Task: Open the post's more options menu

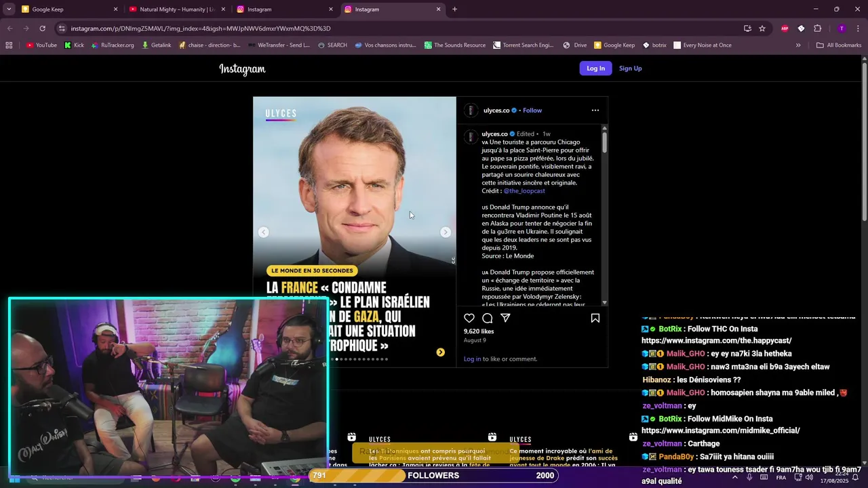Action: (595, 110)
